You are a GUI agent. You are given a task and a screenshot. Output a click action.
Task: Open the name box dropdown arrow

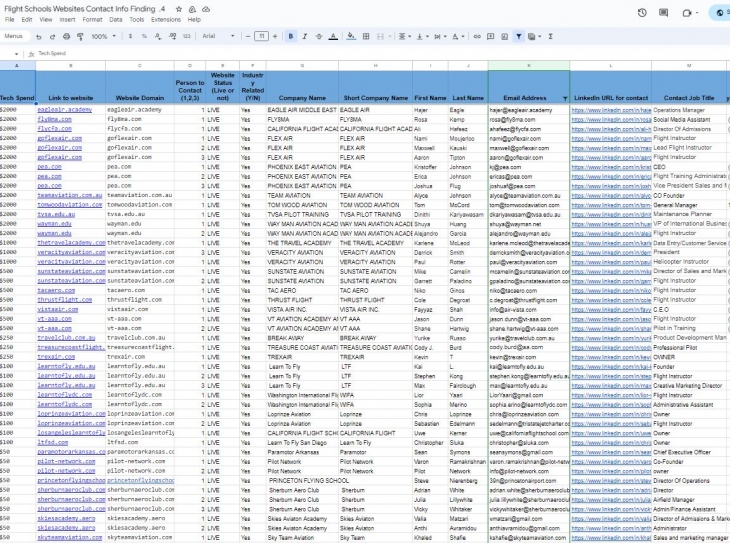16,54
